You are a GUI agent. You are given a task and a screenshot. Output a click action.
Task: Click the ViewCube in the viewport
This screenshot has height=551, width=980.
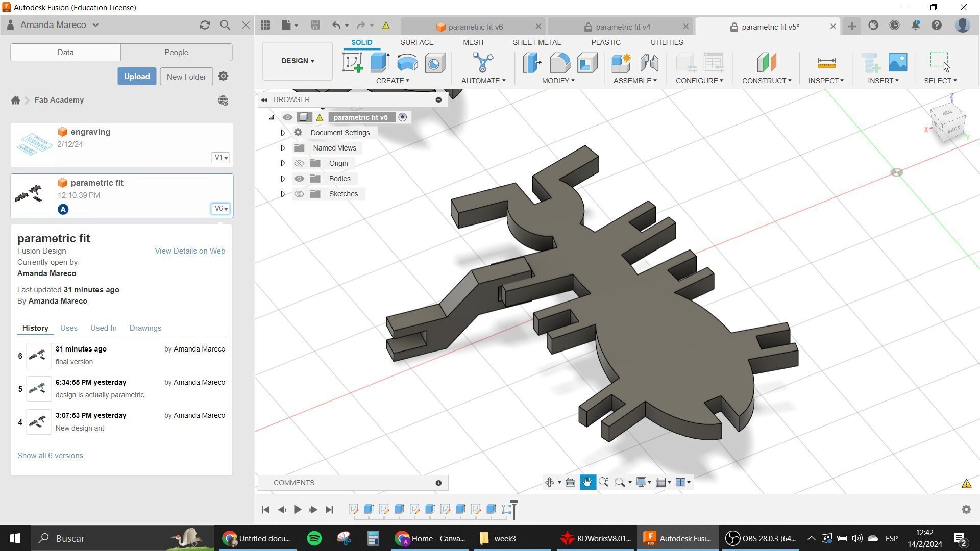pos(948,122)
